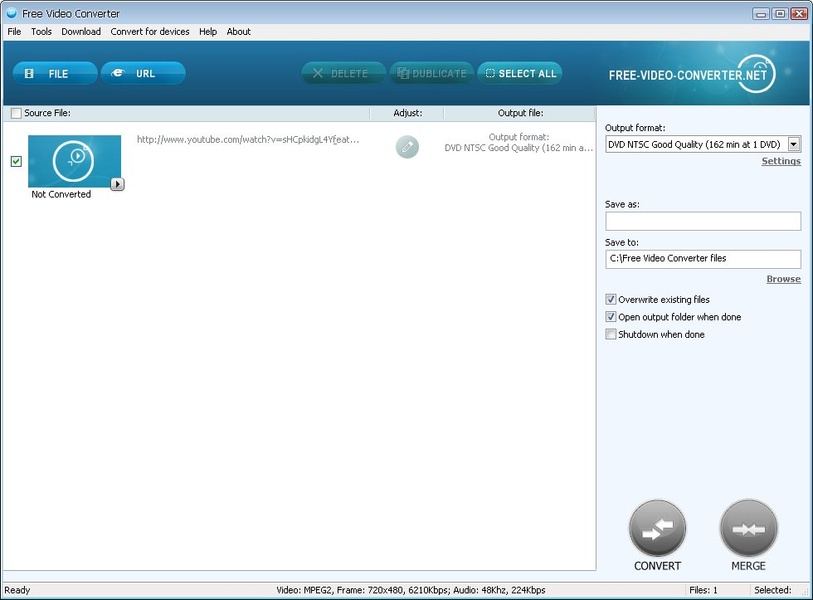Image resolution: width=813 pixels, height=600 pixels.
Task: Click the Browse link
Action: 783,279
